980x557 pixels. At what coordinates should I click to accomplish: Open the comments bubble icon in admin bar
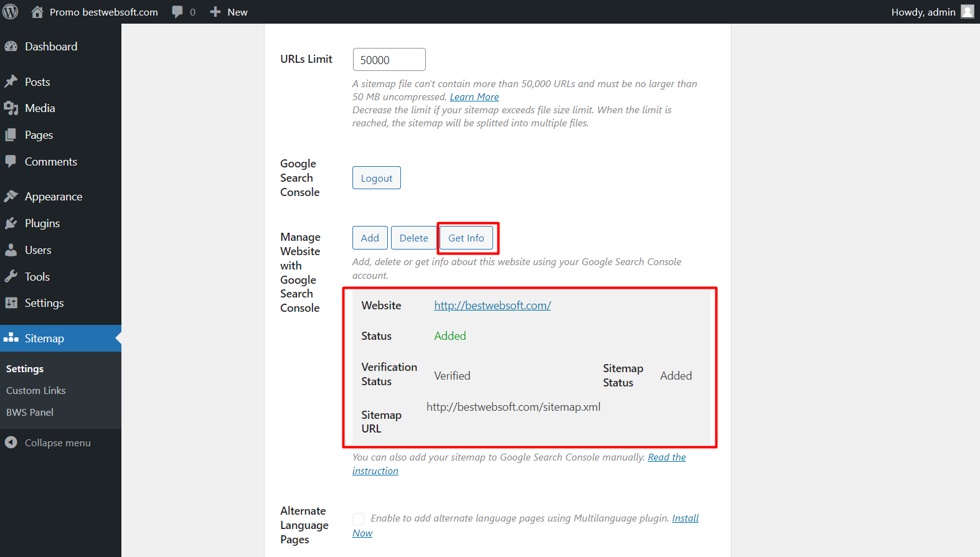pos(177,12)
